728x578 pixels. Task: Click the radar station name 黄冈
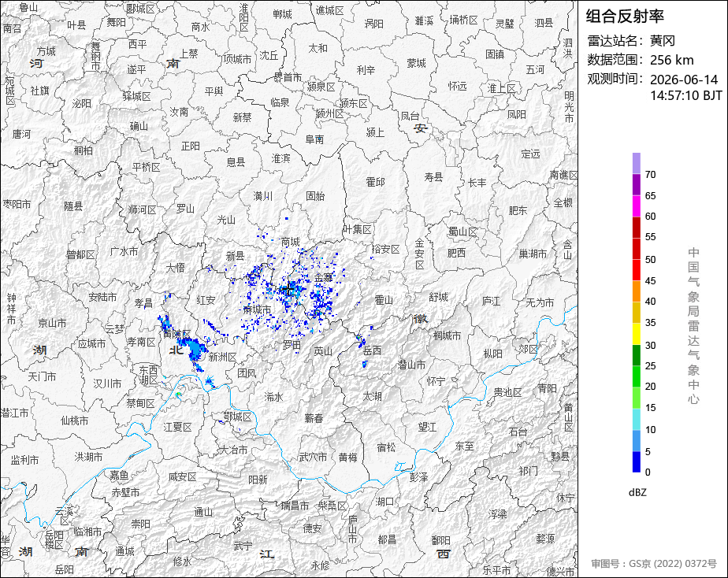click(663, 41)
